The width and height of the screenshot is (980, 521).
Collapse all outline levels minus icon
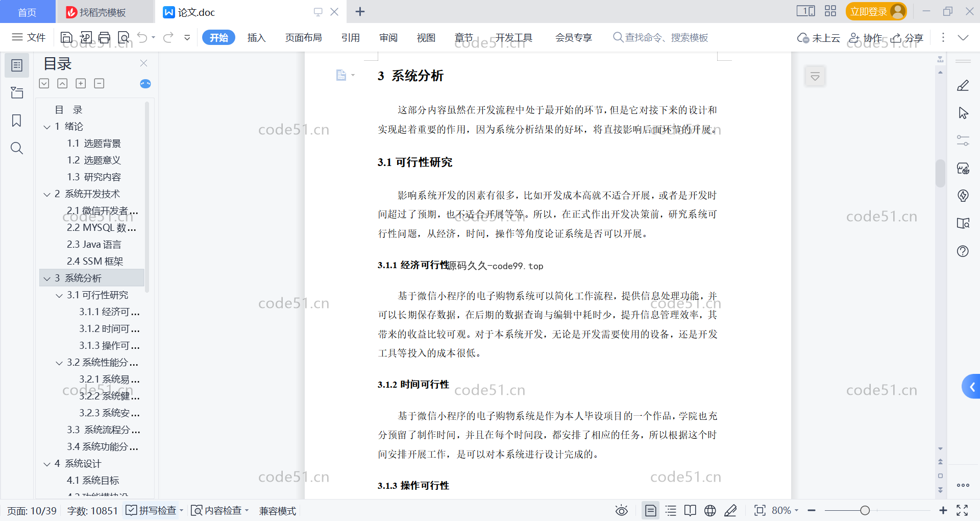pos(99,83)
